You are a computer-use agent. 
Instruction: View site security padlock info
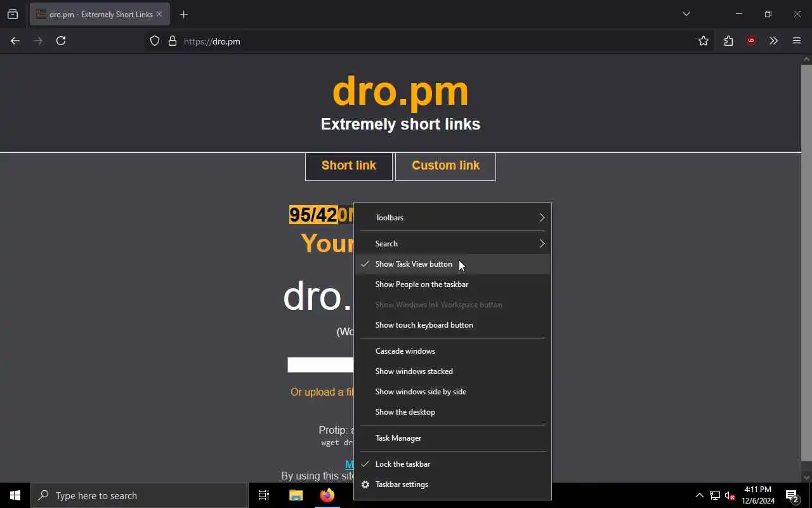(172, 41)
